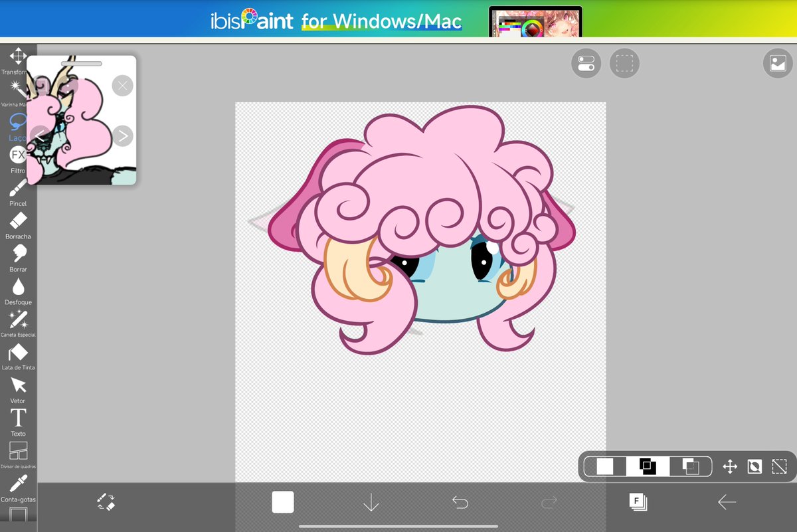This screenshot has width=797, height=532.
Task: Show next reference image
Action: coord(122,136)
